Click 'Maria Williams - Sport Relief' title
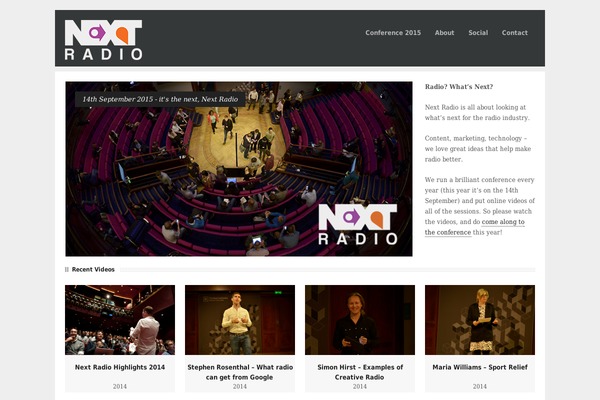Viewport: 600px width, 400px height. (480, 367)
